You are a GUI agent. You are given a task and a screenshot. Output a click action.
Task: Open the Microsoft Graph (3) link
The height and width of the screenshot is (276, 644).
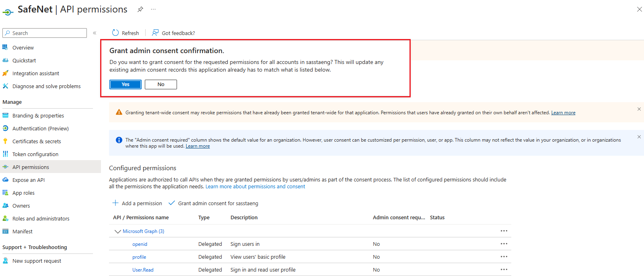coord(143,231)
